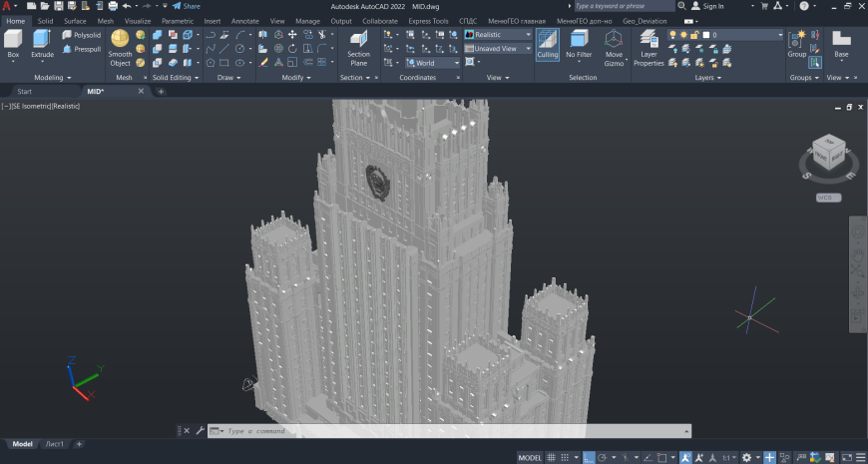Click the Group tool
This screenshot has height=464, width=868.
(797, 44)
